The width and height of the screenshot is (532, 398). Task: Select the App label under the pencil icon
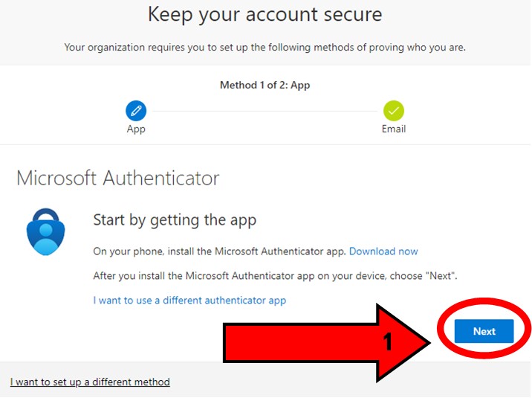point(136,129)
